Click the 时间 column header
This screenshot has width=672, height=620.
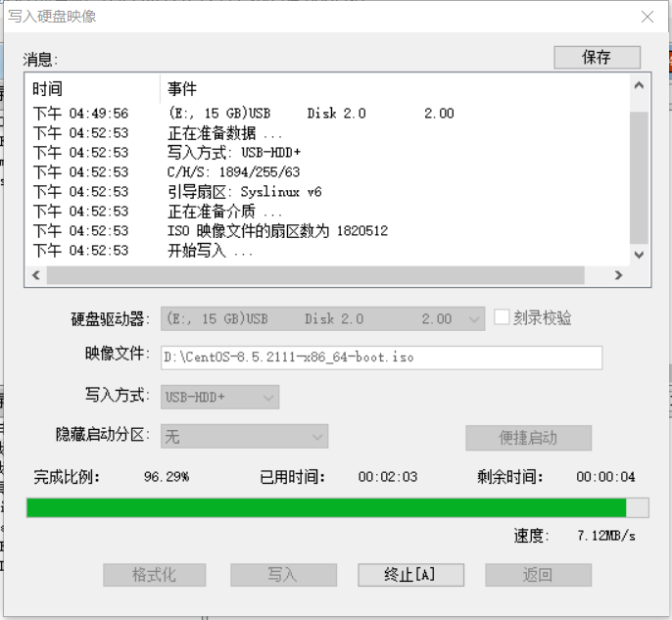[x=93, y=89]
